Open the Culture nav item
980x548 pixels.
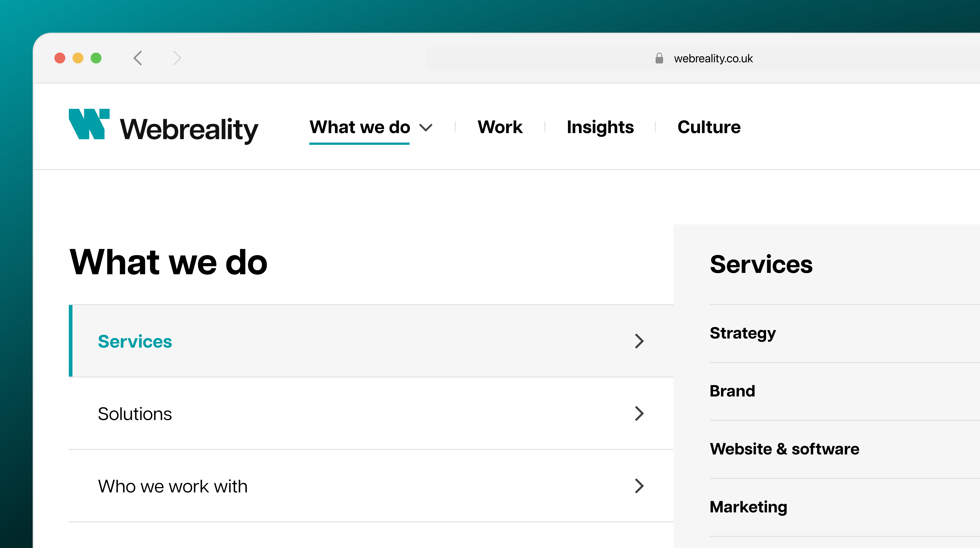point(709,127)
